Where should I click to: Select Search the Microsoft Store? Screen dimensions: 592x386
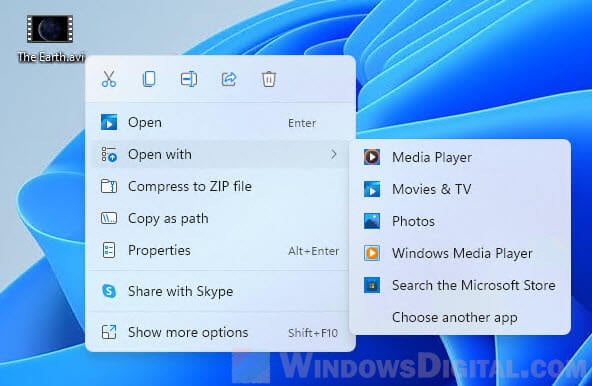pyautogui.click(x=460, y=285)
